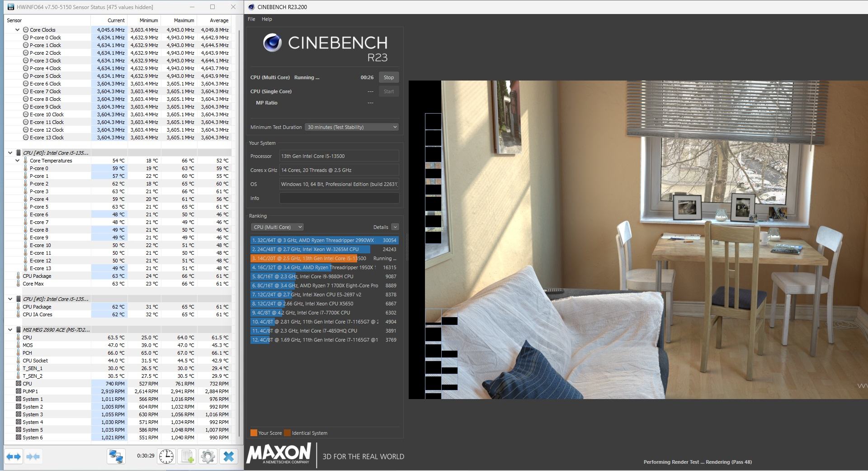868x471 pixels.
Task: Click the Average column header
Action: point(214,20)
